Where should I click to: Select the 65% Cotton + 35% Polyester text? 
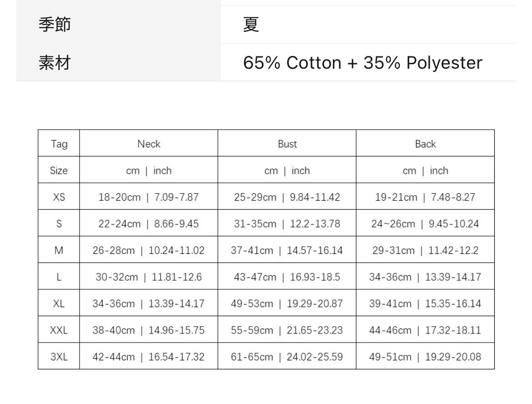362,62
